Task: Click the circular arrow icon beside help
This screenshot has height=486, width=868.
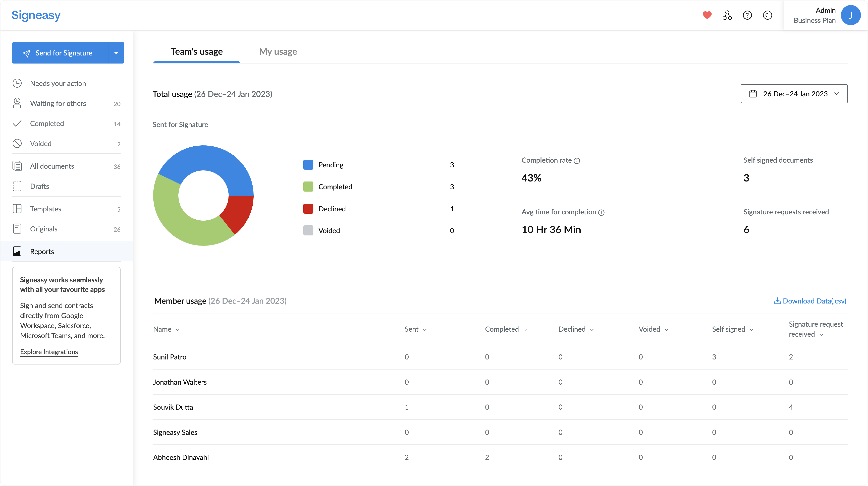Action: (x=768, y=15)
